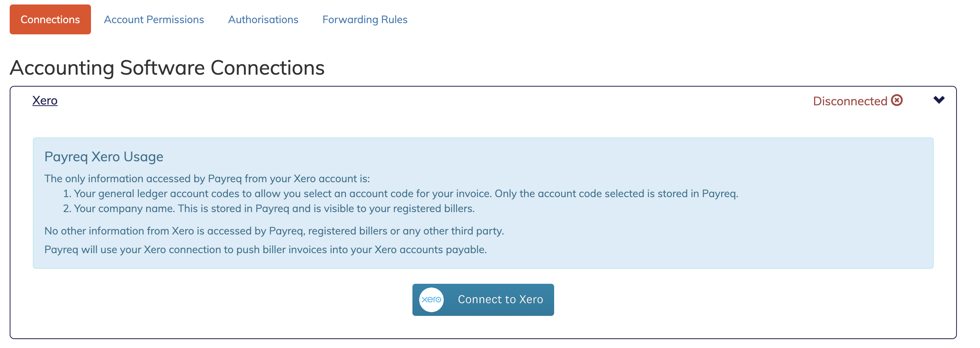Go to the Forwarding Rules tab
Screen dimensions: 980x348
[364, 19]
